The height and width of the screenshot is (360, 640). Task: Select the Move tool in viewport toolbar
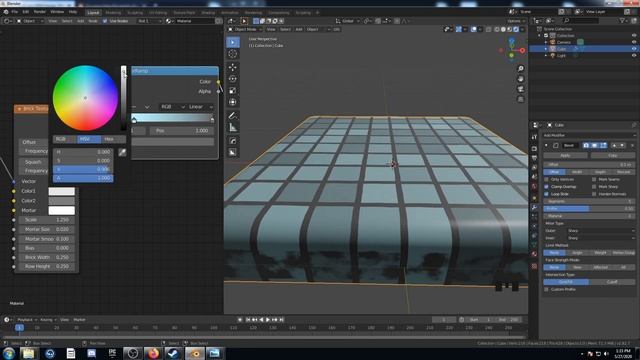(x=233, y=67)
